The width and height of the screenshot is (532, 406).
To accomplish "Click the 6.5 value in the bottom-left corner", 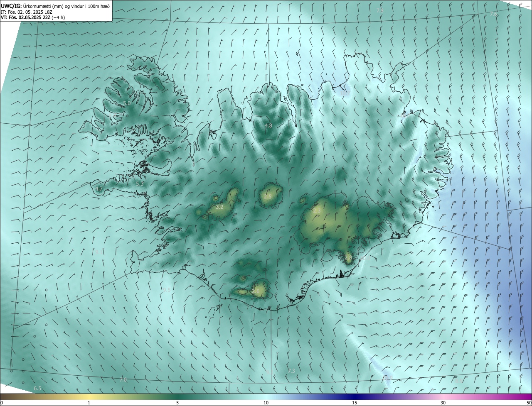I will (37, 389).
